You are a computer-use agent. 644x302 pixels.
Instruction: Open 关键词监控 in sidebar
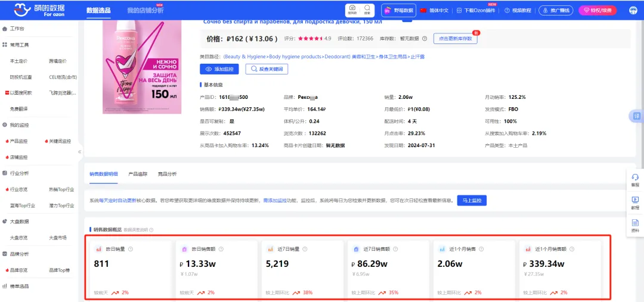click(58, 141)
